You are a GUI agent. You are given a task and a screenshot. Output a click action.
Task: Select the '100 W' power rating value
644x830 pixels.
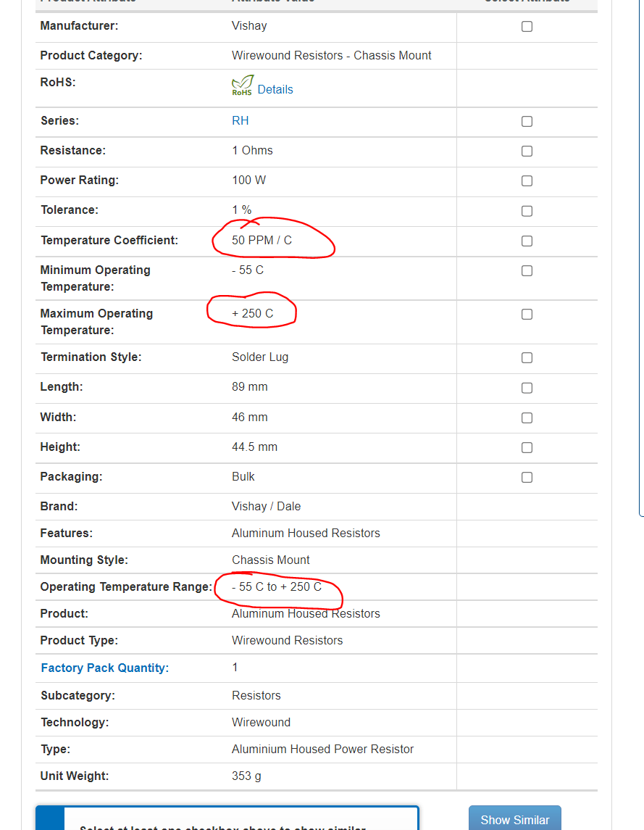[248, 180]
